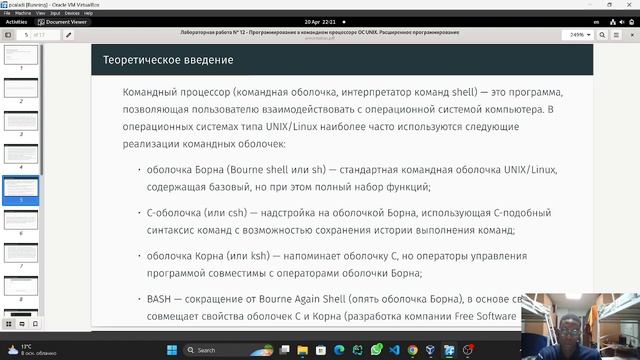This screenshot has width=640, height=360.
Task: Open the VirtualBox Machine menu
Action: coord(23,13)
